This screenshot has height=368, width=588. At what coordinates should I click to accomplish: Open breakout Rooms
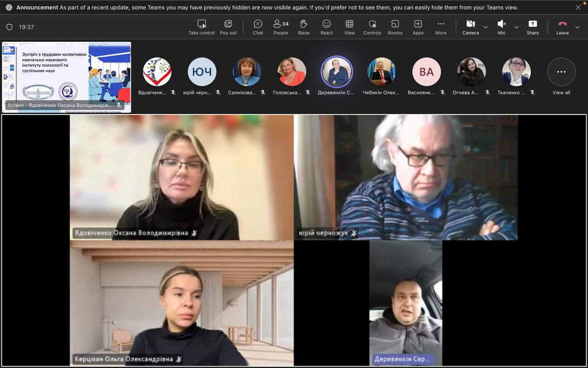click(395, 27)
